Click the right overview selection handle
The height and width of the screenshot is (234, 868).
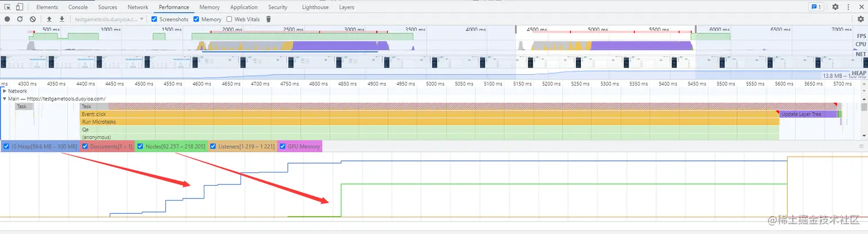696,30
